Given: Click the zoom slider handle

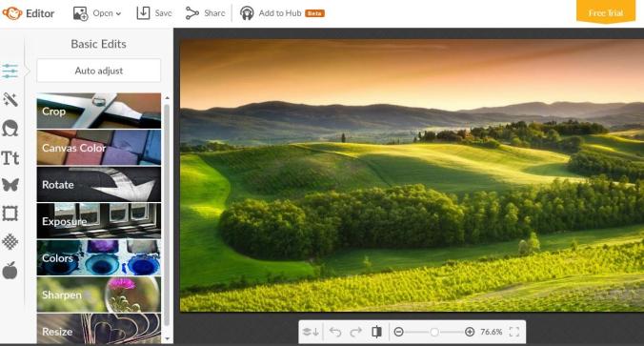Looking at the screenshot, I should tap(434, 332).
